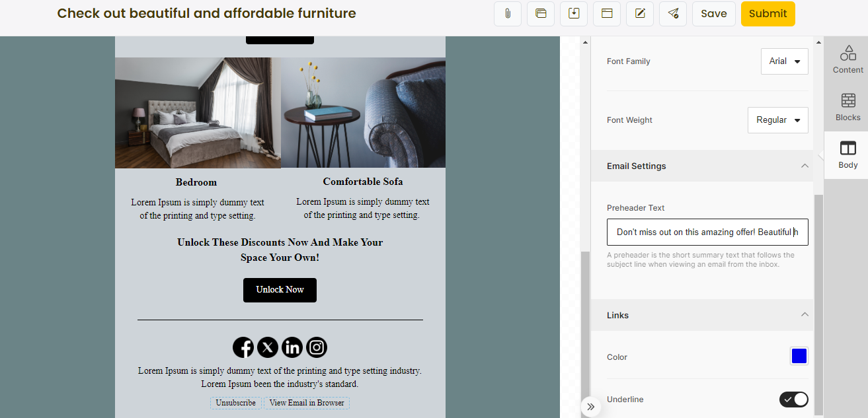The height and width of the screenshot is (418, 868).
Task: Click the preheader help description text
Action: 701,260
